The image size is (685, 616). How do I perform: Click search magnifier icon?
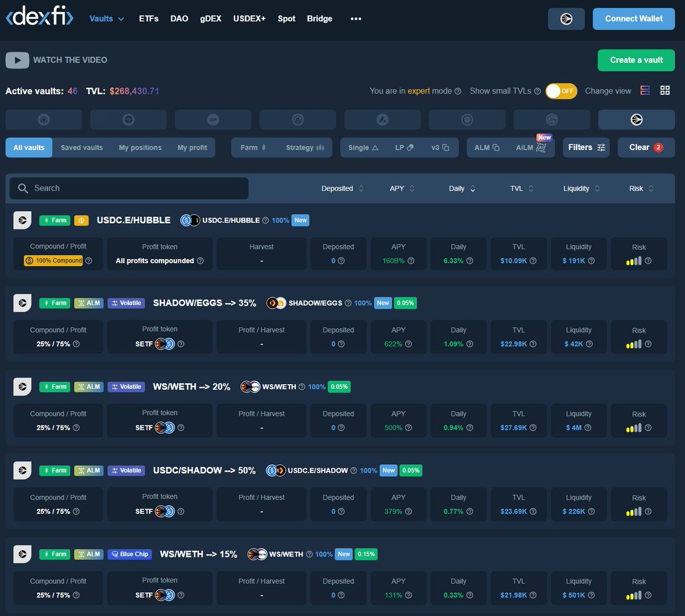point(23,188)
